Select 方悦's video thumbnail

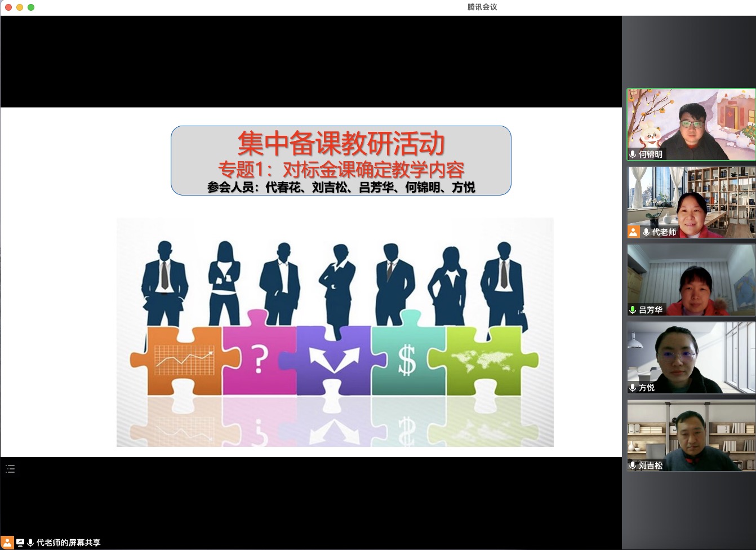(691, 357)
